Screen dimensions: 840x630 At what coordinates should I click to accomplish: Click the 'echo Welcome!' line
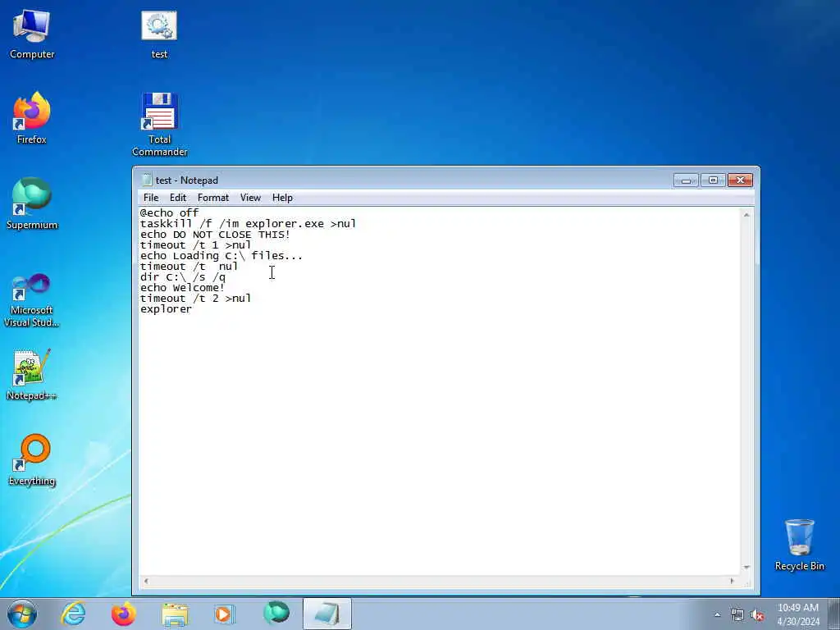click(182, 288)
